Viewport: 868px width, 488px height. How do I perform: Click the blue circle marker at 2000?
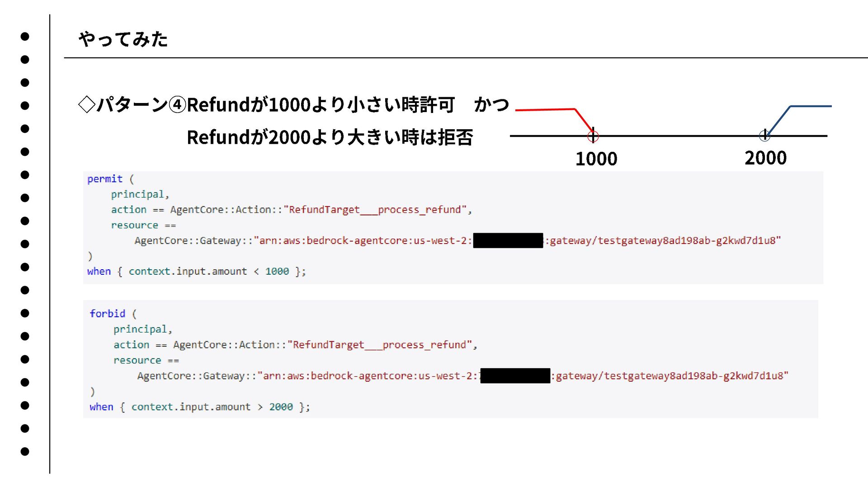tap(764, 135)
